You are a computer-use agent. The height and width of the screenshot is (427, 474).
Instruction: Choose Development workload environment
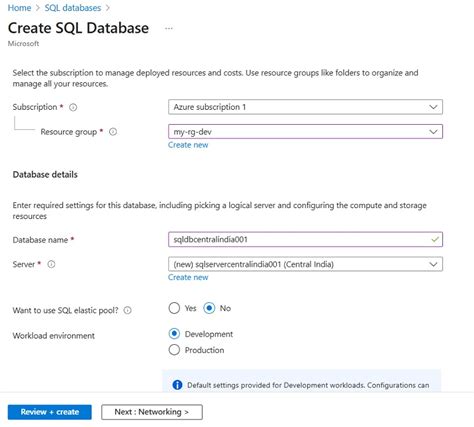click(x=174, y=334)
